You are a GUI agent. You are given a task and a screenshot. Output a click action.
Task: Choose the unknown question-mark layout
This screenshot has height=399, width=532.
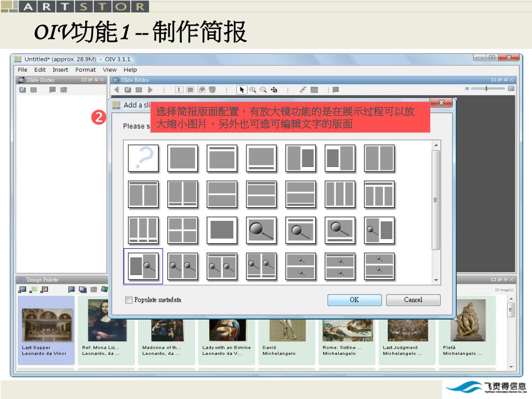(x=143, y=158)
